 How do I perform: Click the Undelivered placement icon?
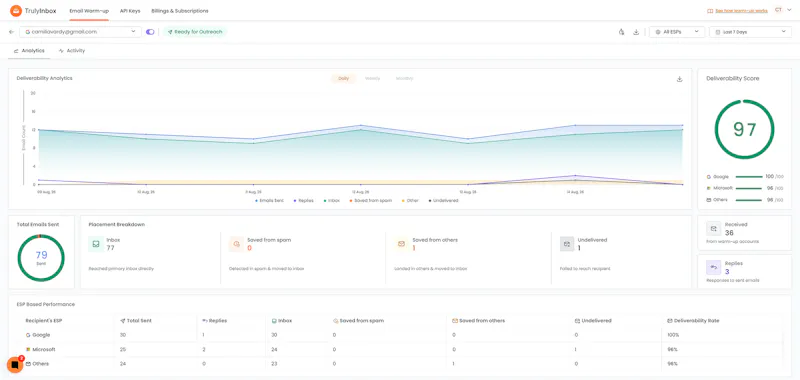click(567, 244)
